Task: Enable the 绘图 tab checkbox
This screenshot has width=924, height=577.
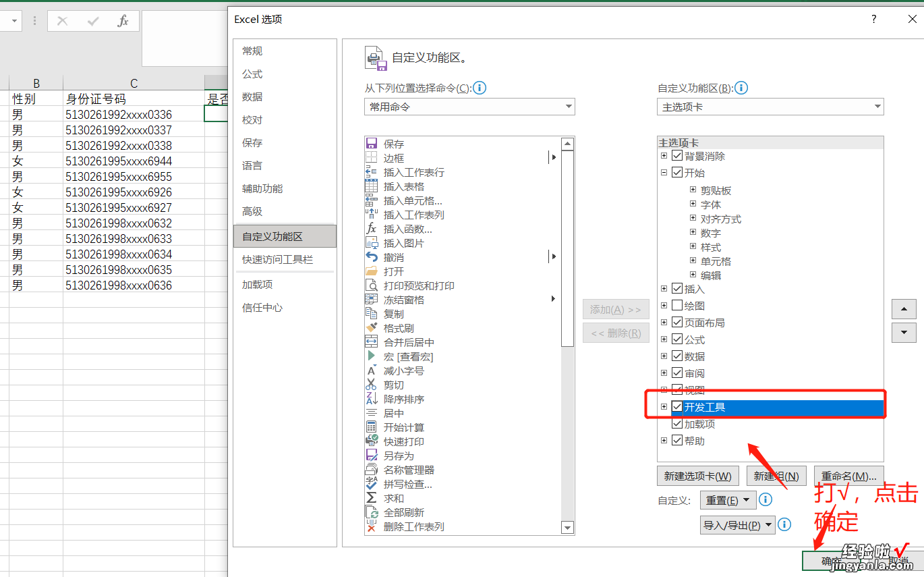Action: tap(677, 306)
